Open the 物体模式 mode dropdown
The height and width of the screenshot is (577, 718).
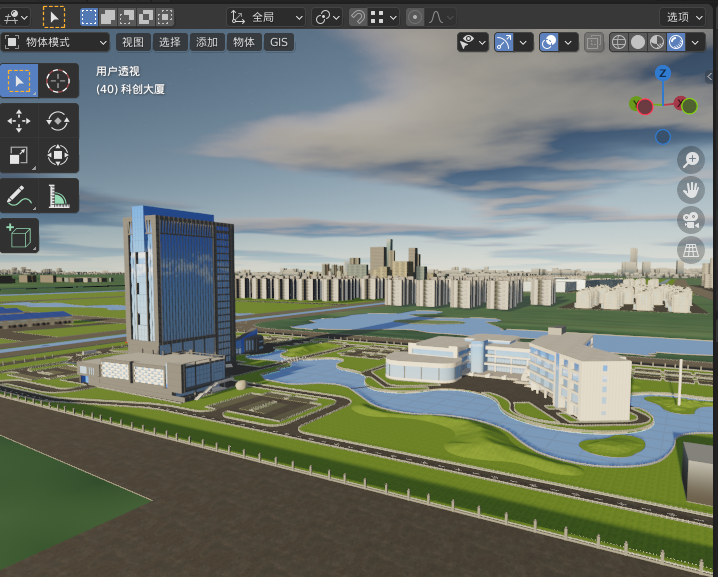[56, 42]
